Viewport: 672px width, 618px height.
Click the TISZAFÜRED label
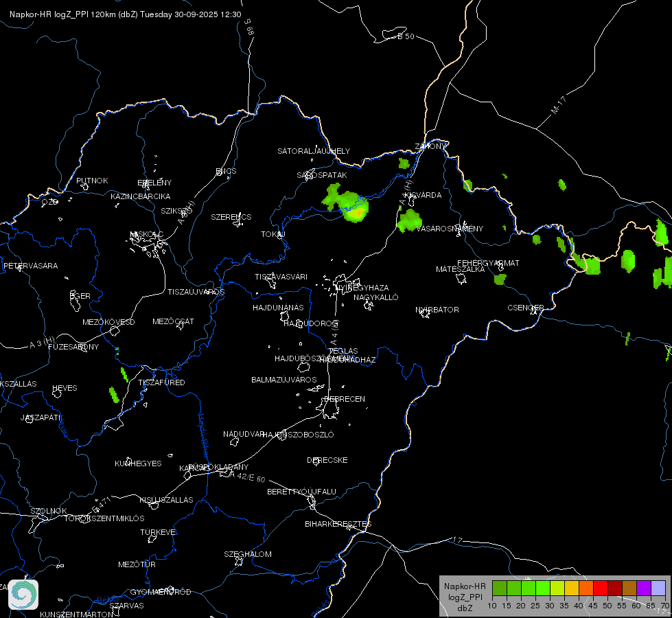tap(161, 382)
